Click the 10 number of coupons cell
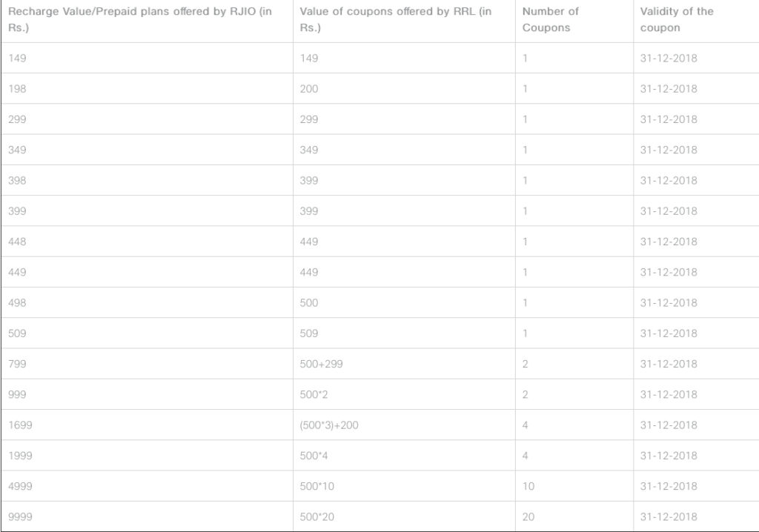 pos(574,485)
